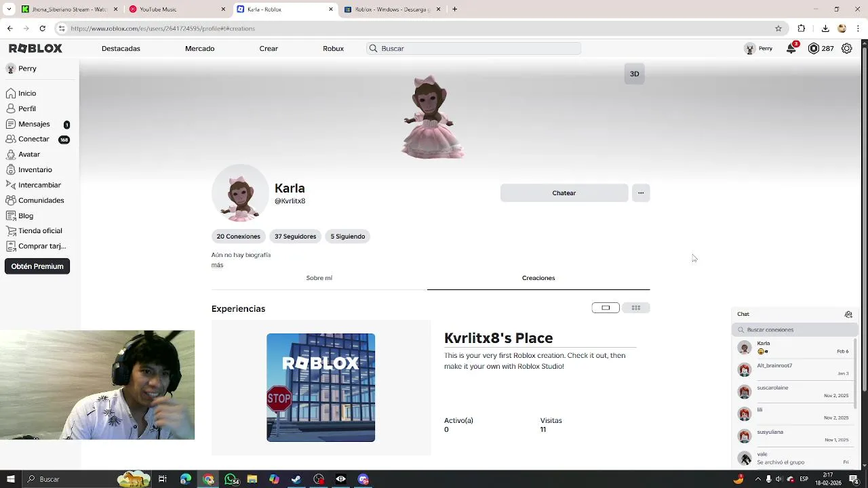This screenshot has height=488, width=868.
Task: Open Blog in the sidebar
Action: pos(20,216)
